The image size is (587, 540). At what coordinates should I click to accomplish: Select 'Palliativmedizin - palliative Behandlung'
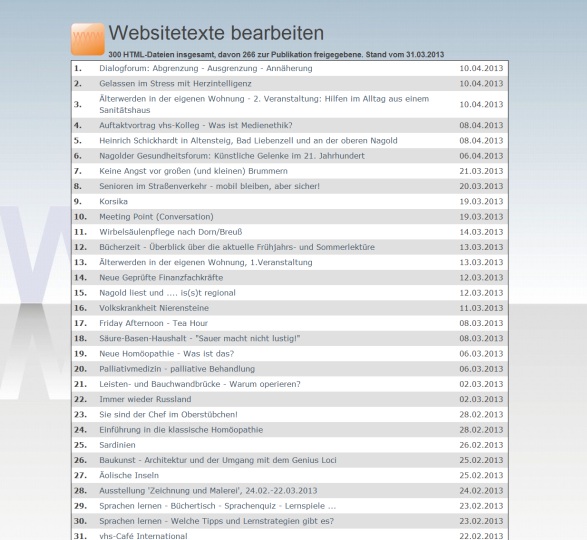pyautogui.click(x=177, y=369)
